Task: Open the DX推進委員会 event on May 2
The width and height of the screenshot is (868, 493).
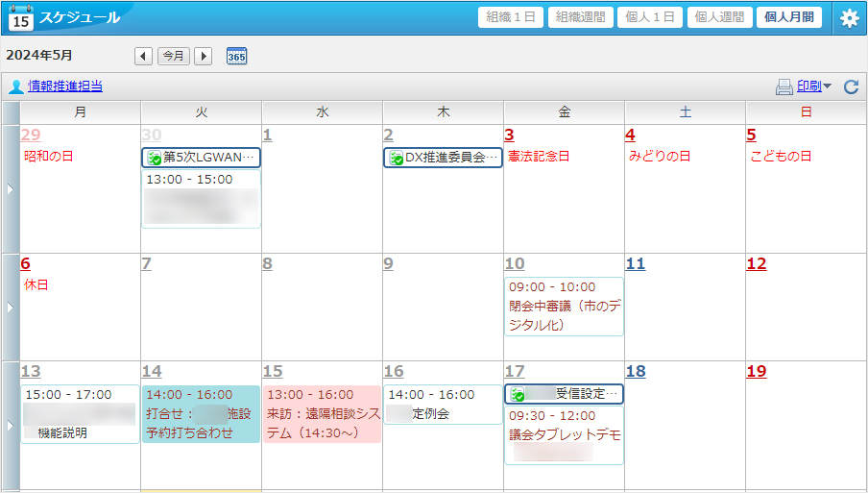Action: pyautogui.click(x=444, y=158)
